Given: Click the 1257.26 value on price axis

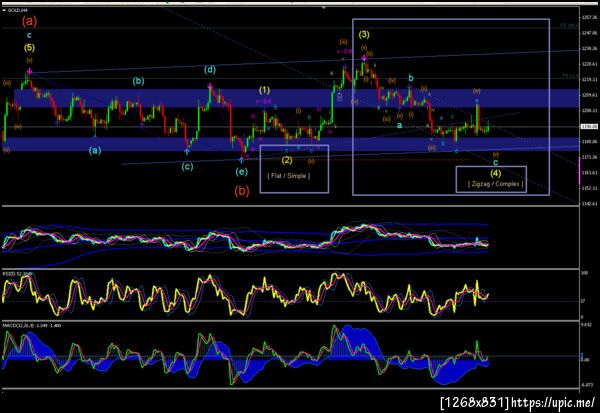Looking at the screenshot, I should (589, 18).
